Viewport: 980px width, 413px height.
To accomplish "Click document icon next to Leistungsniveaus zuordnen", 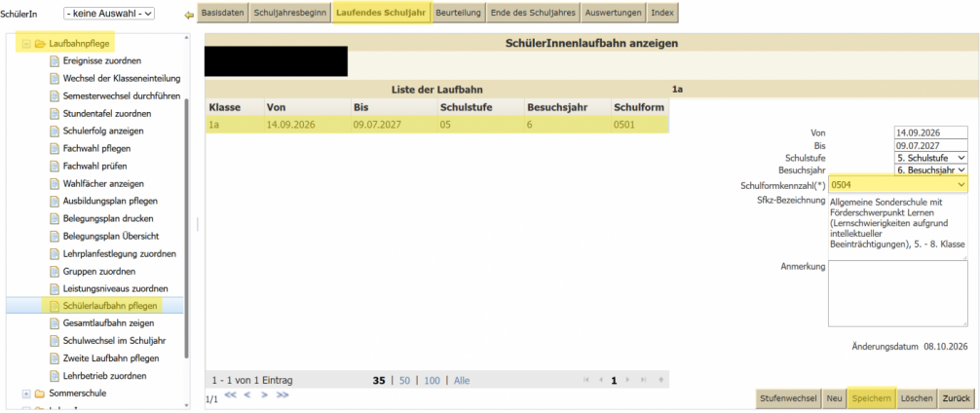I will (54, 288).
